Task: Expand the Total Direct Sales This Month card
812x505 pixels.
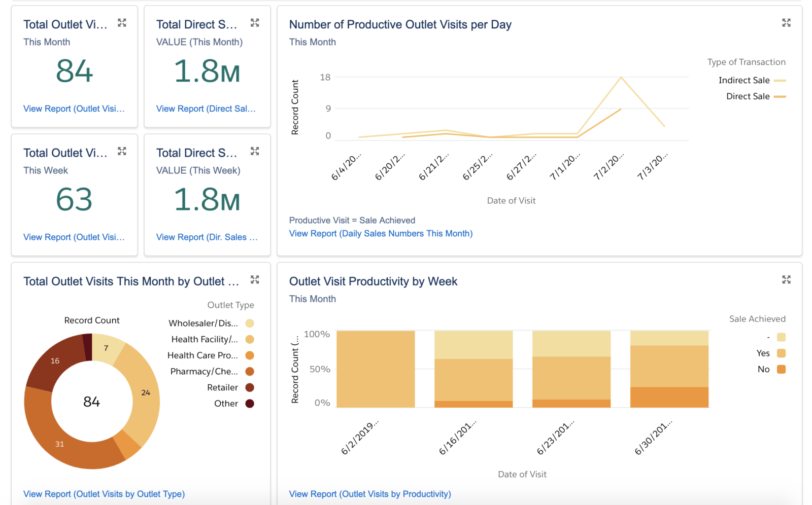Action: coord(255,23)
